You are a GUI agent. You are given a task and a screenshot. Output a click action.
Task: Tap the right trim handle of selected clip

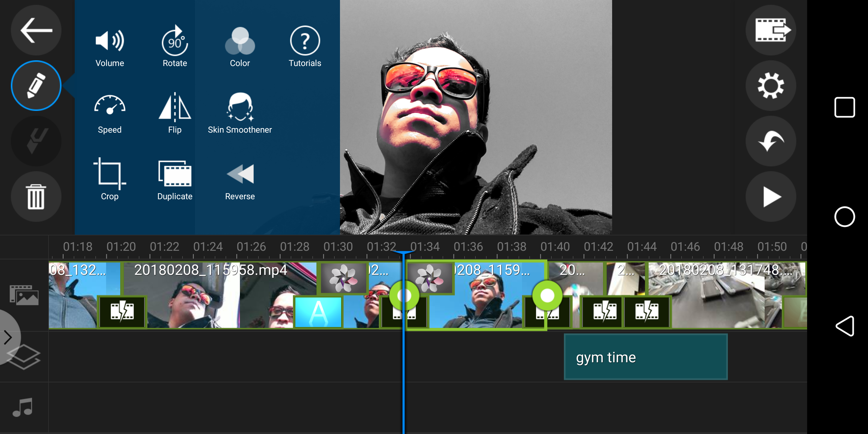tap(547, 295)
